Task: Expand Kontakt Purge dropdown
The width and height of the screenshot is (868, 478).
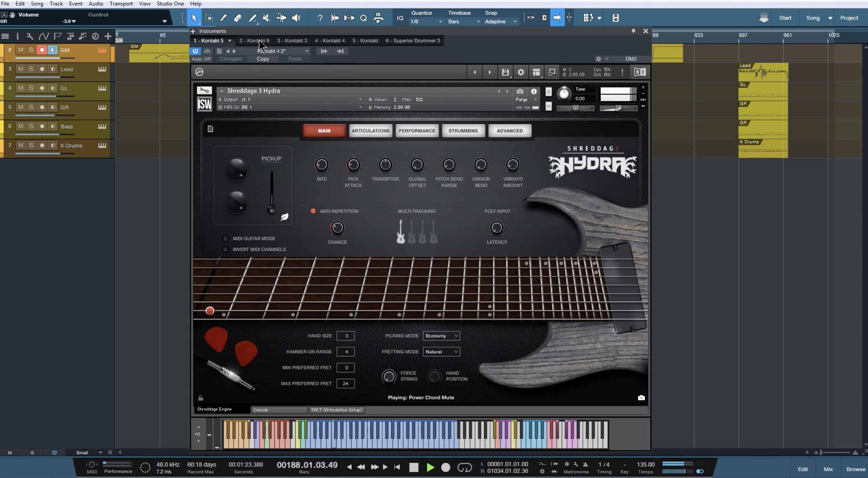Action: (x=526, y=100)
